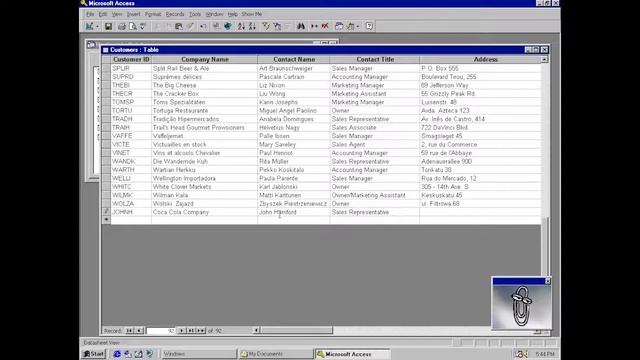Open the Insert menu
This screenshot has width=640, height=360.
point(133,14)
